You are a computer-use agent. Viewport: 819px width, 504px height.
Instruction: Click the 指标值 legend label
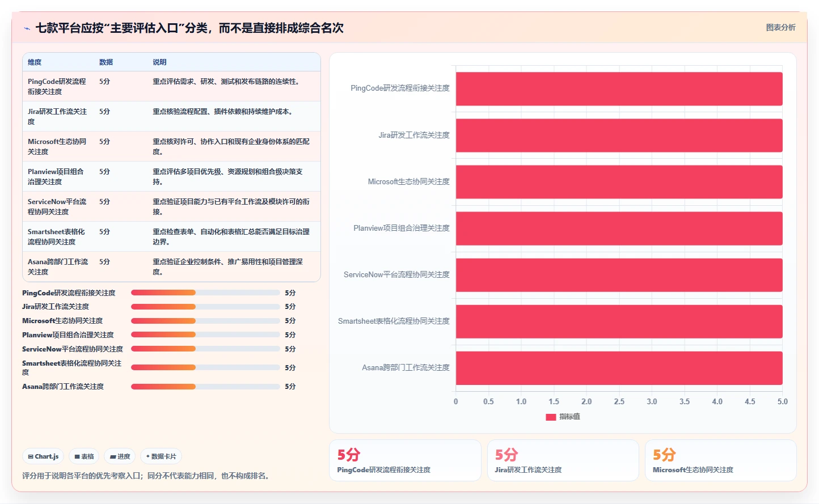(x=569, y=417)
